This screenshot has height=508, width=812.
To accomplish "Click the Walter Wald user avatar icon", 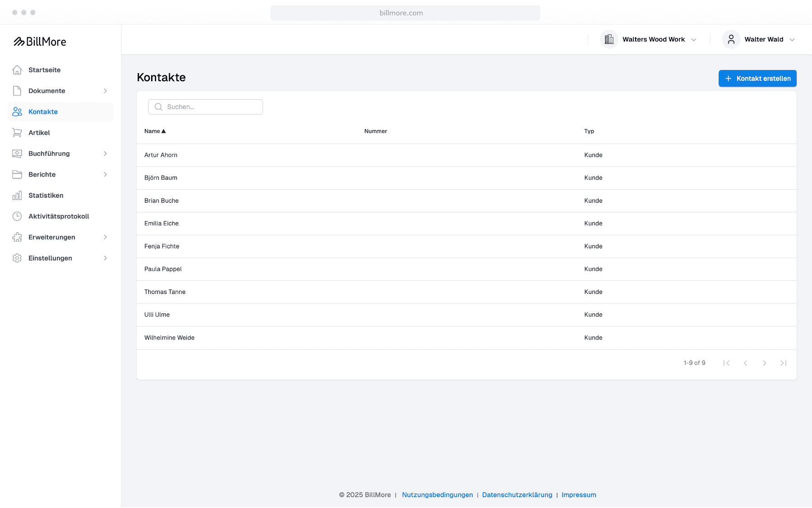I will click(x=731, y=39).
